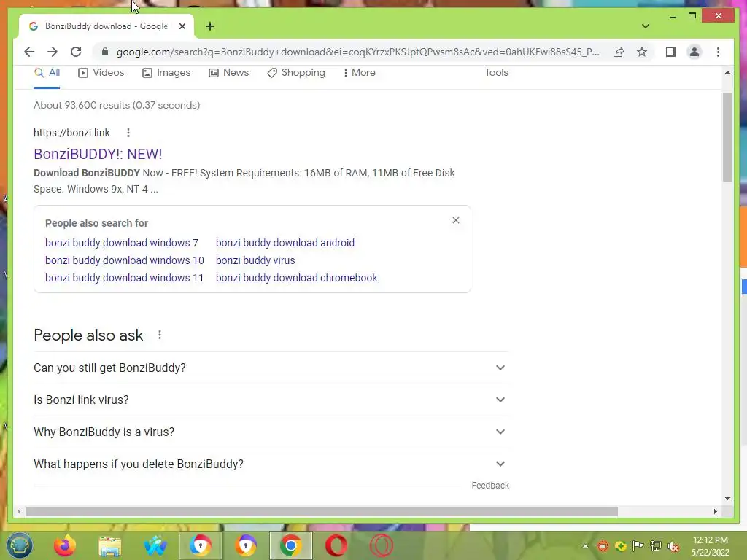Open the BonziBUDDY!: NEW! result link
The width and height of the screenshot is (747, 560).
coord(98,154)
